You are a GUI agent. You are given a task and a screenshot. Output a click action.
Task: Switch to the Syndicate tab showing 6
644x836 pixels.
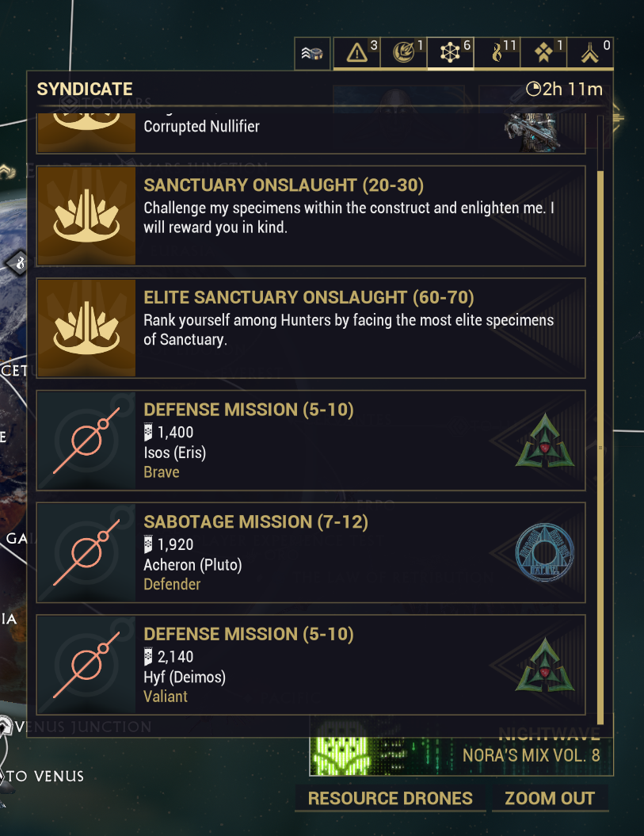[x=450, y=53]
